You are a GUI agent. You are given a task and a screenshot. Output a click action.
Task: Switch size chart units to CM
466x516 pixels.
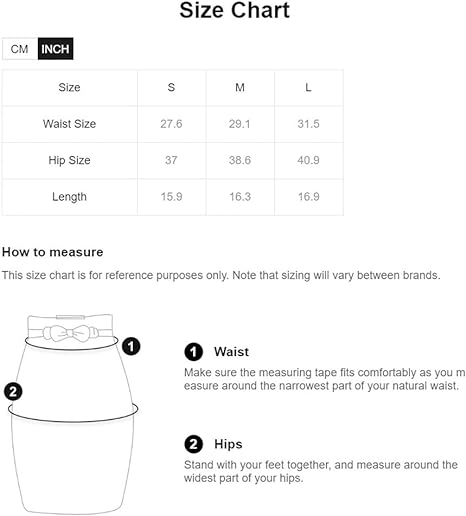click(x=20, y=49)
